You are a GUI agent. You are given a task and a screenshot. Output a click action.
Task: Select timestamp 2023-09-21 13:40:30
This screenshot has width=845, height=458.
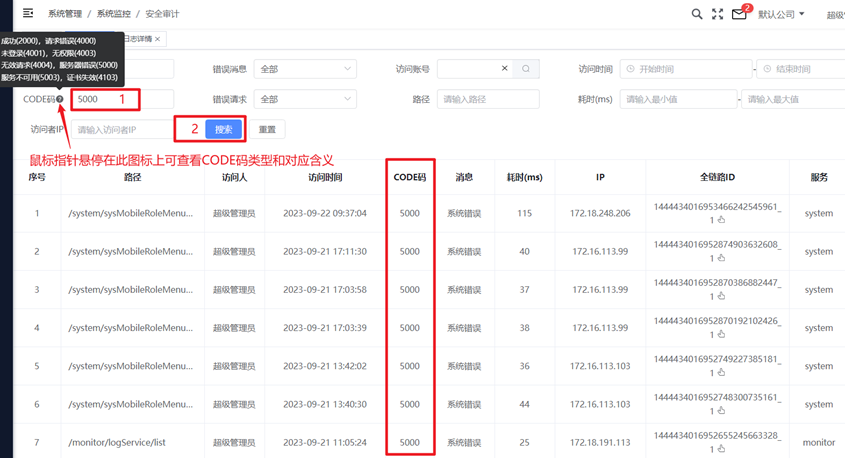(325, 404)
